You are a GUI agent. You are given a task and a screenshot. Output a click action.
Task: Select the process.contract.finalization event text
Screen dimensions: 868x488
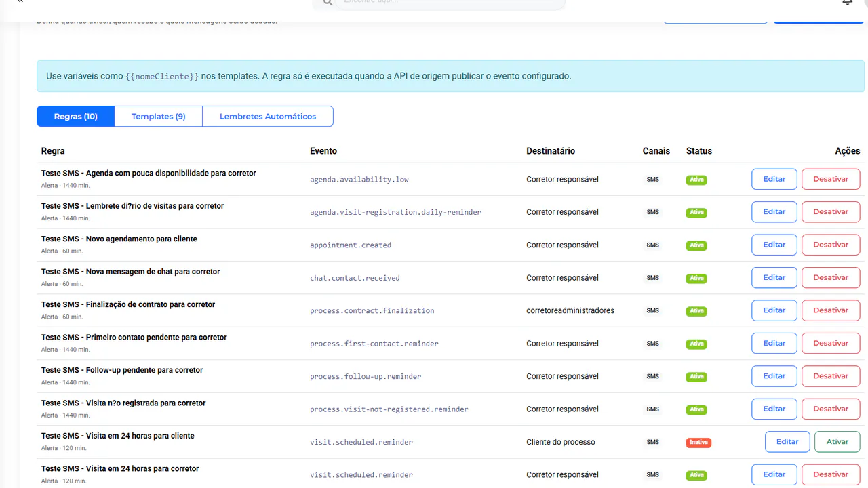(x=372, y=311)
